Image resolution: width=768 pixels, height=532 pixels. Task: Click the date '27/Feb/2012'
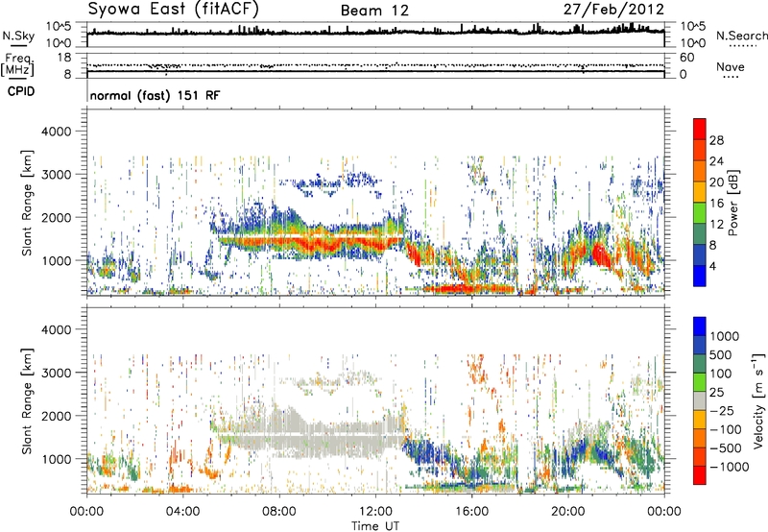tap(613, 10)
